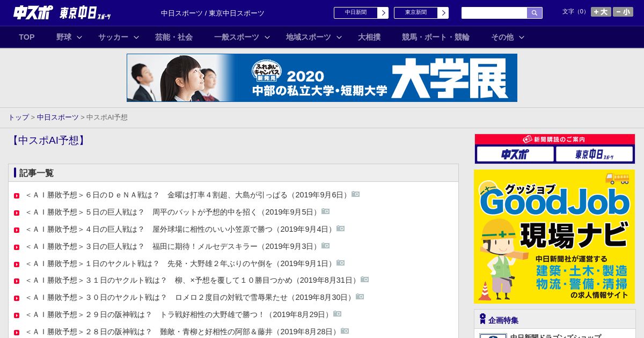Open the 地域スポーツ menu item
The height and width of the screenshot is (338, 644).
click(x=309, y=37)
